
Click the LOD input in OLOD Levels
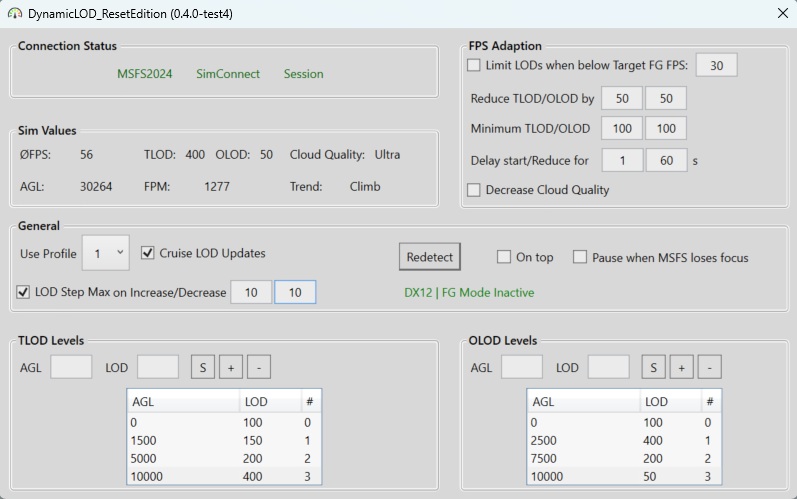click(x=608, y=367)
